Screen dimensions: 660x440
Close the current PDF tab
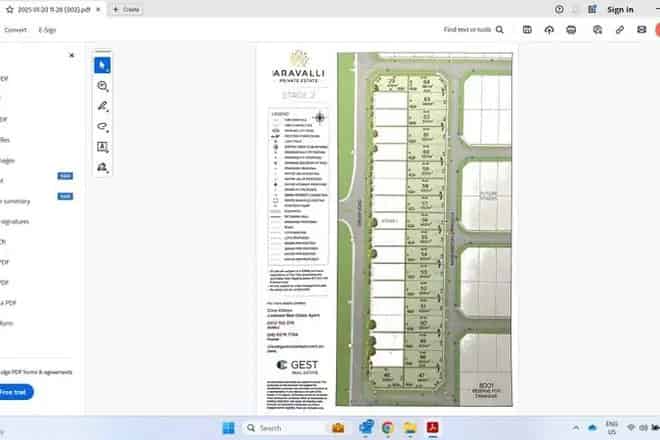pyautogui.click(x=98, y=9)
